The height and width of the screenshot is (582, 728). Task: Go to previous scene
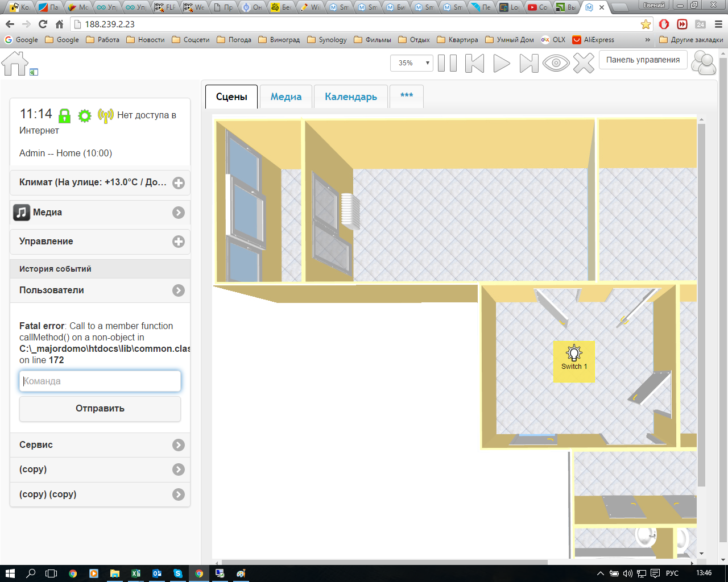(474, 63)
